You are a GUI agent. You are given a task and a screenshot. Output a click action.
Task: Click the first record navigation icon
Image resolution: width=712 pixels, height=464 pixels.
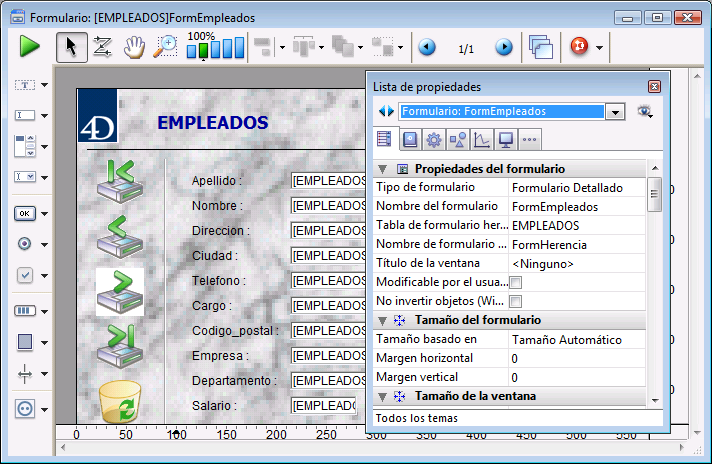[x=120, y=176]
